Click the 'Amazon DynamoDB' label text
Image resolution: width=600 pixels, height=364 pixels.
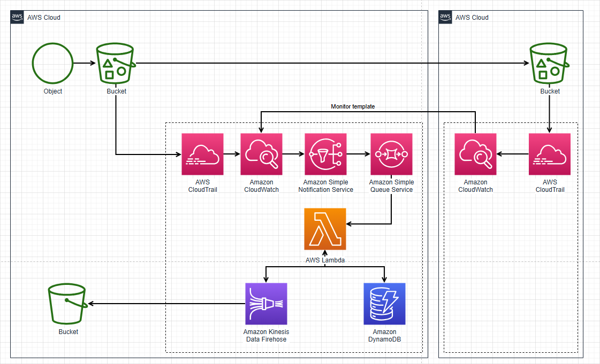[384, 335]
